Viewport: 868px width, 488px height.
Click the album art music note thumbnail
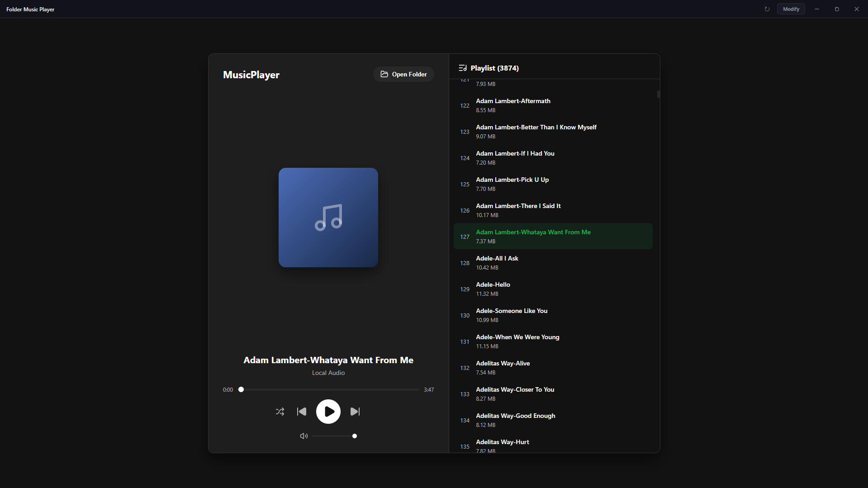tap(328, 218)
